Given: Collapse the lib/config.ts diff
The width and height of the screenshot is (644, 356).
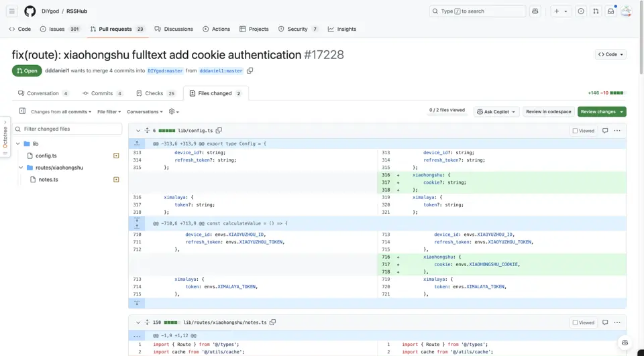Looking at the screenshot, I should [x=138, y=131].
